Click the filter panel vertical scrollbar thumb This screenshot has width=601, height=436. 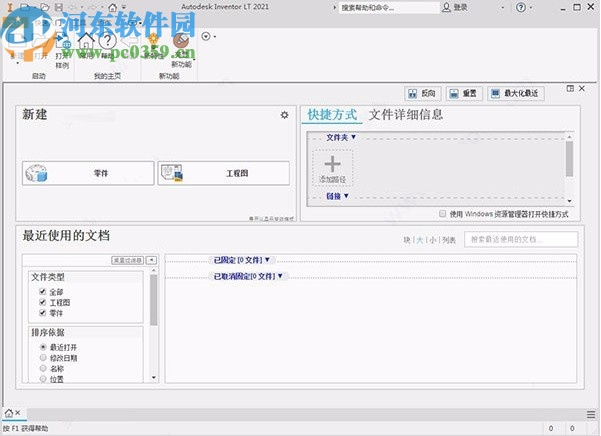[154, 300]
